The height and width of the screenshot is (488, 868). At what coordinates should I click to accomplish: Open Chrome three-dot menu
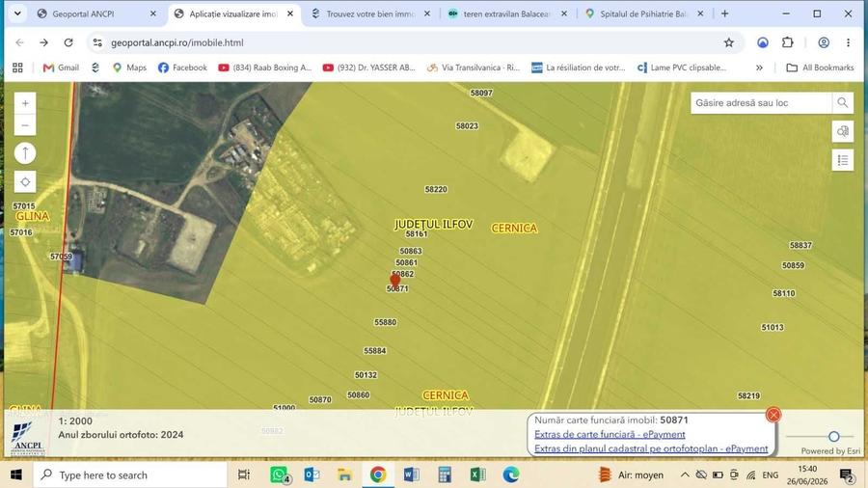(x=848, y=42)
